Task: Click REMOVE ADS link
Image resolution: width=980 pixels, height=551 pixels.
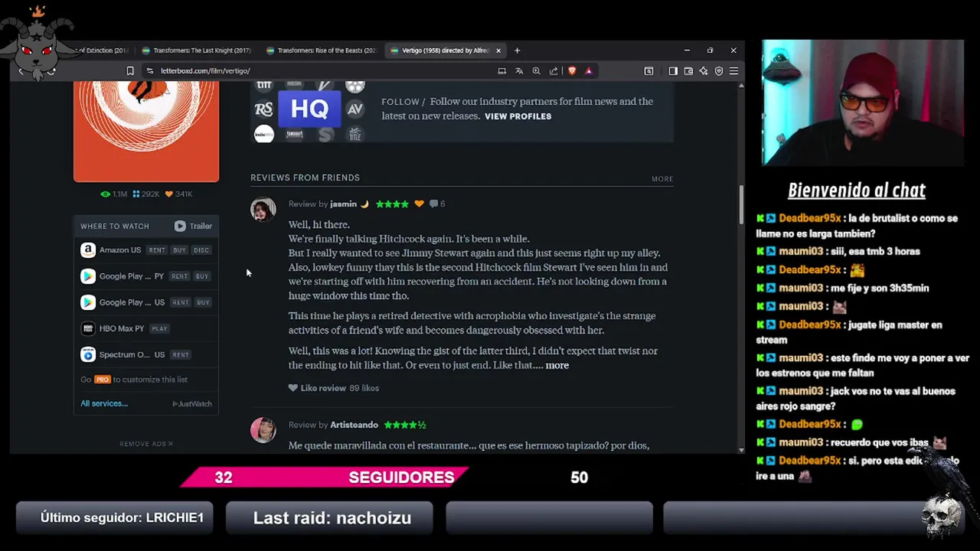Action: coord(146,444)
